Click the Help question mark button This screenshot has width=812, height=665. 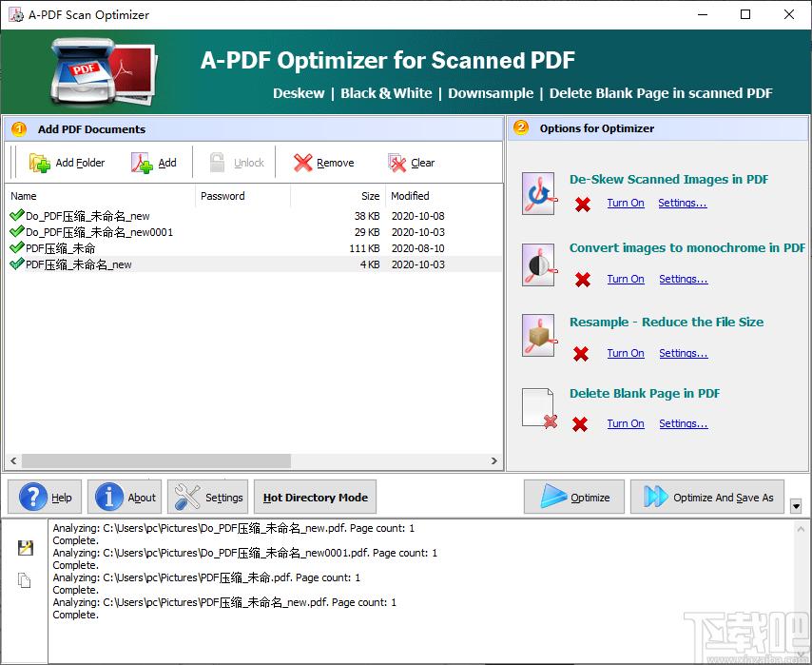click(45, 497)
